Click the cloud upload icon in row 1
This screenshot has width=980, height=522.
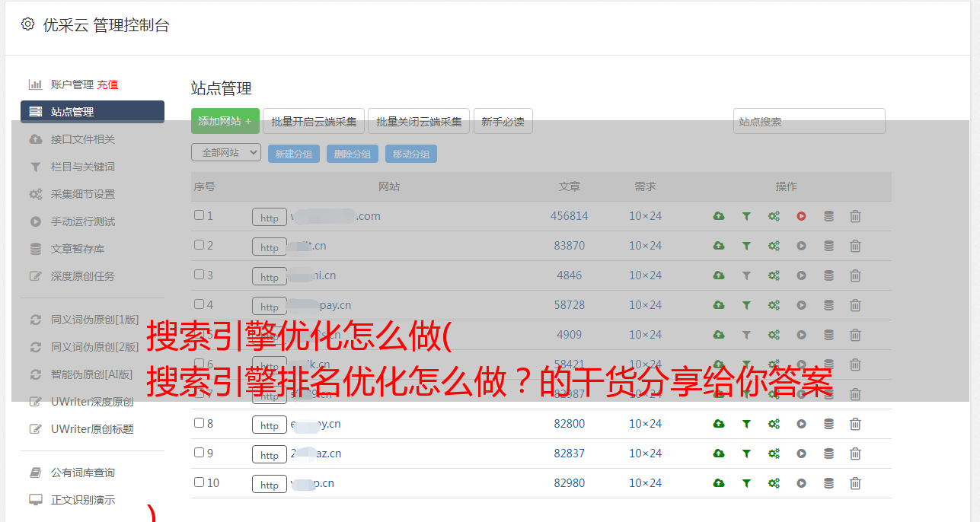tap(719, 216)
